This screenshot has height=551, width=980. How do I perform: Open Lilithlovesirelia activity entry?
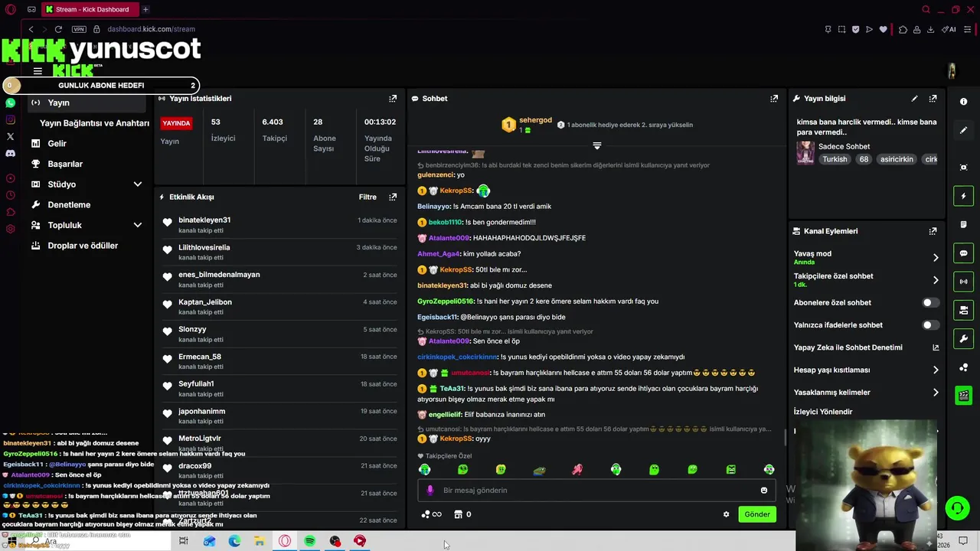279,253
